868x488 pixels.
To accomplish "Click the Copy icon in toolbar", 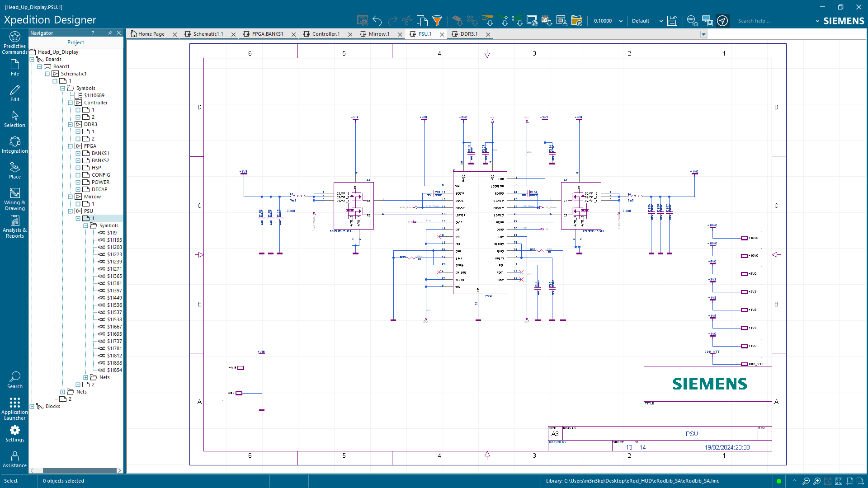I will tap(422, 21).
